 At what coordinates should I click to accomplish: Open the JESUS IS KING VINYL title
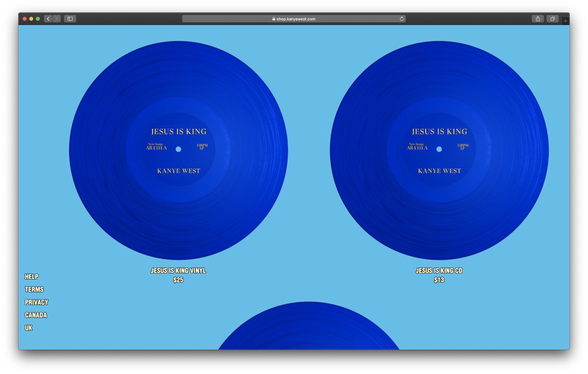click(x=178, y=271)
